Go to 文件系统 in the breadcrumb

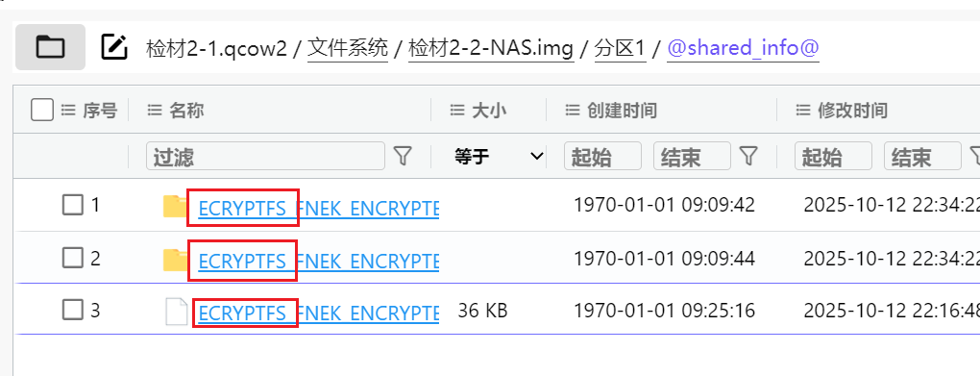(x=348, y=47)
